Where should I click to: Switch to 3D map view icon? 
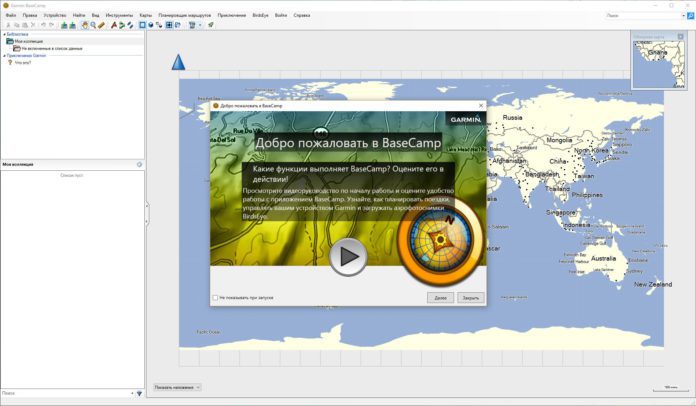[x=151, y=25]
